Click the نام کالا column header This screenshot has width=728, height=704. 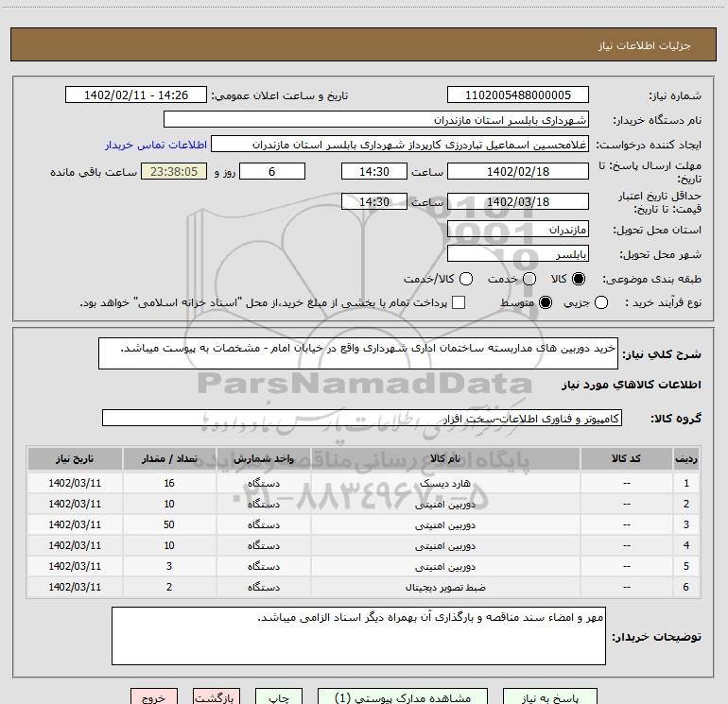(x=445, y=459)
